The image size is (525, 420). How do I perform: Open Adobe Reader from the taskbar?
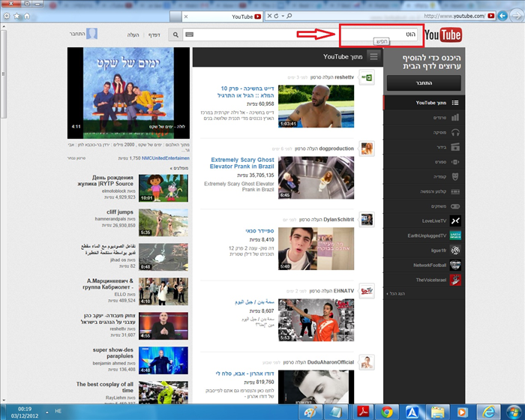[363, 412]
